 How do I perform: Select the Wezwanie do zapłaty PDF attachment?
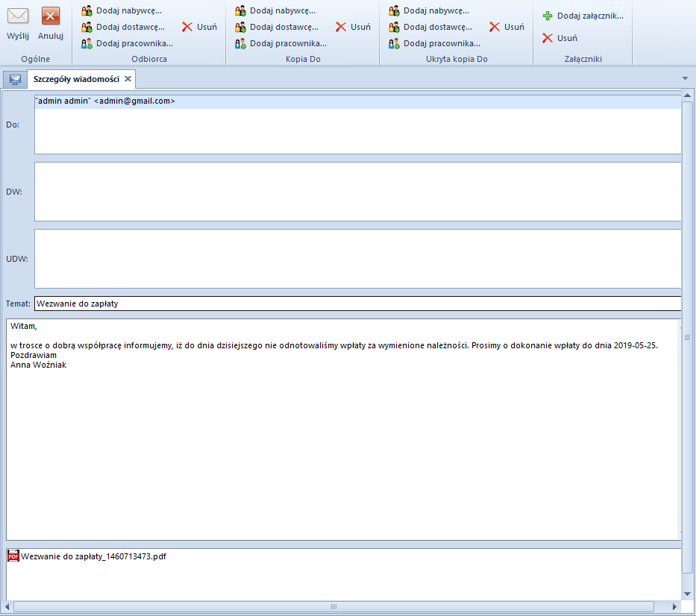87,556
